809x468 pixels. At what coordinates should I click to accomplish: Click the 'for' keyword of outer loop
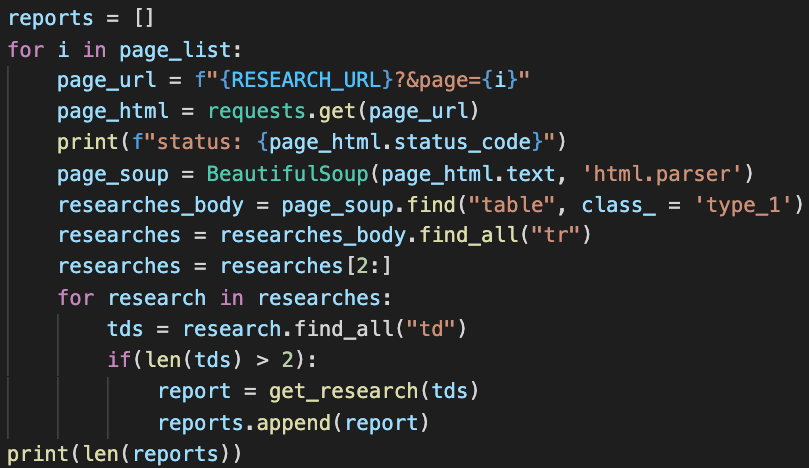26,50
